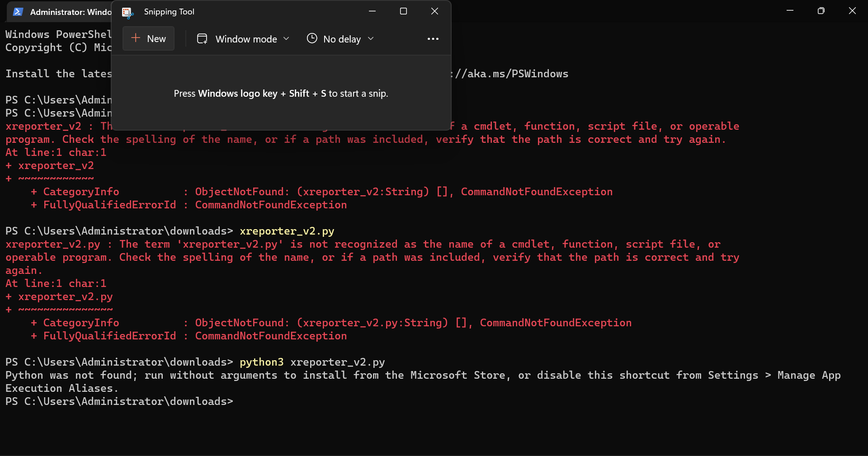The image size is (868, 456).
Task: Click the clock delay icon
Action: pos(312,38)
